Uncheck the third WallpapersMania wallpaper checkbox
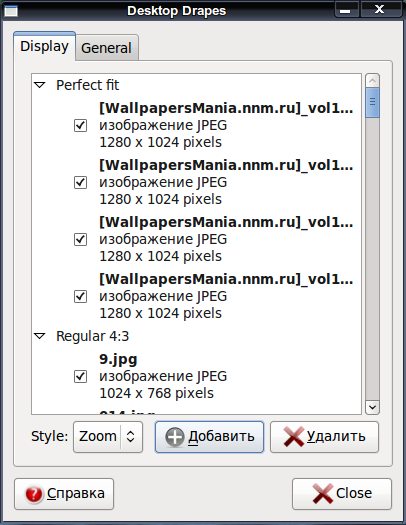This screenshot has width=406, height=525. click(x=80, y=239)
